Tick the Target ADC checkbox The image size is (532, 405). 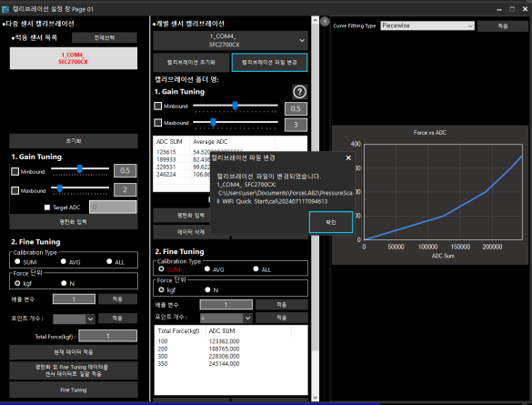tap(47, 208)
